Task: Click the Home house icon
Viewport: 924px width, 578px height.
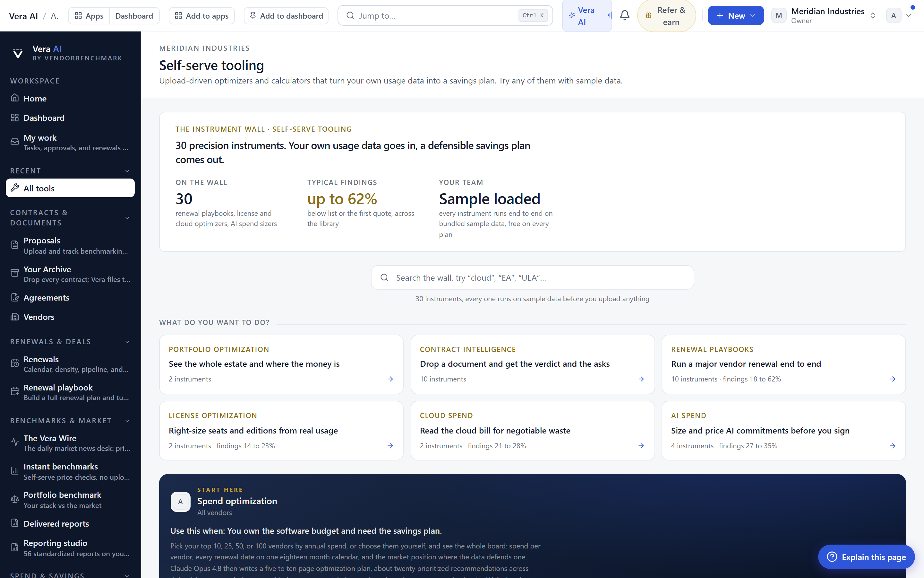Action: pos(14,98)
